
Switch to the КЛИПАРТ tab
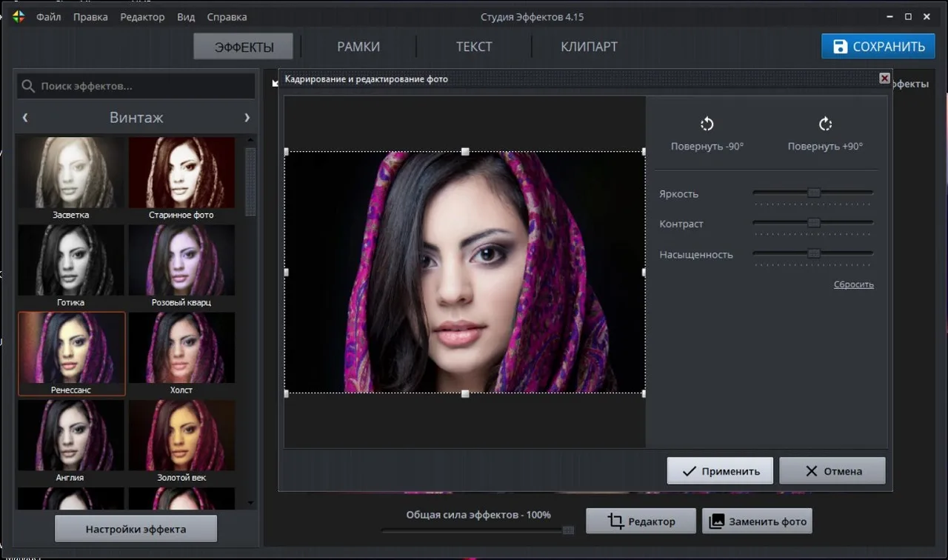point(589,47)
